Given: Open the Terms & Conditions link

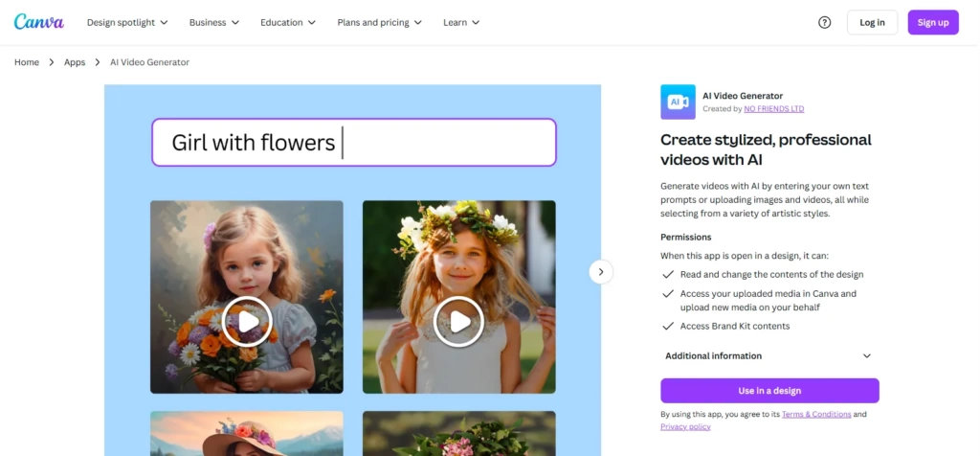Looking at the screenshot, I should [816, 414].
